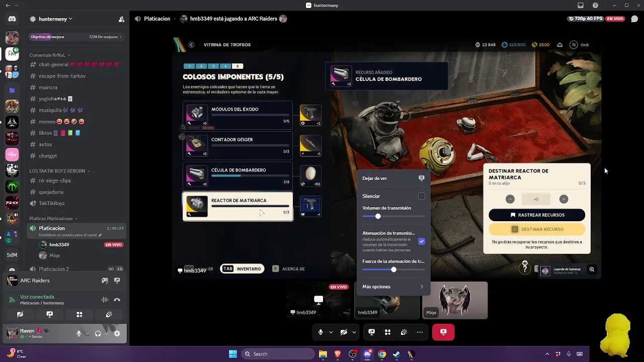Collapse the Platicas Platicadosas category
Viewport: 644px width, 362px height.
coord(53,219)
